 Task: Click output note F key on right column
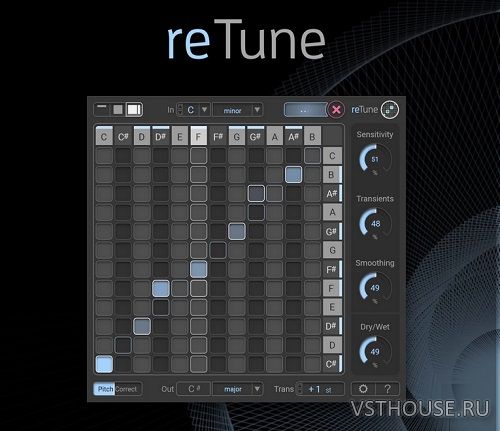(x=332, y=288)
